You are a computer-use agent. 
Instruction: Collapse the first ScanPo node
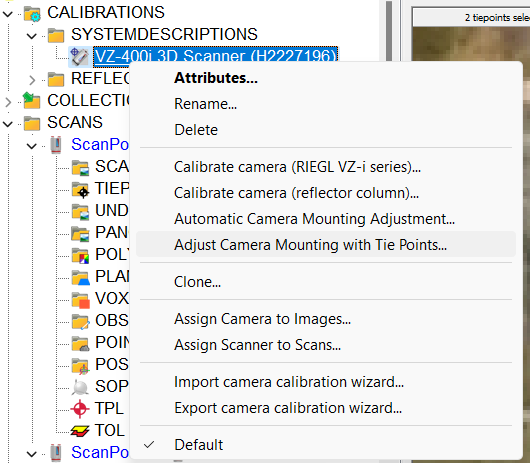pyautogui.click(x=32, y=146)
